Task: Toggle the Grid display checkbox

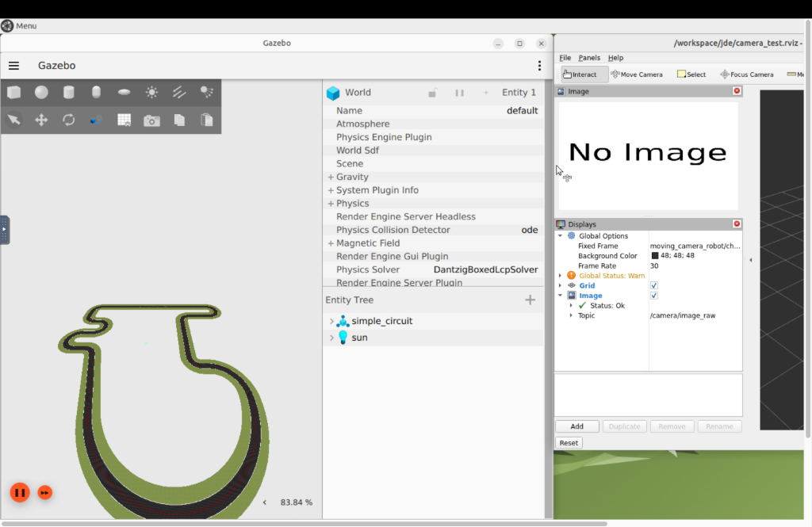Action: (x=654, y=286)
